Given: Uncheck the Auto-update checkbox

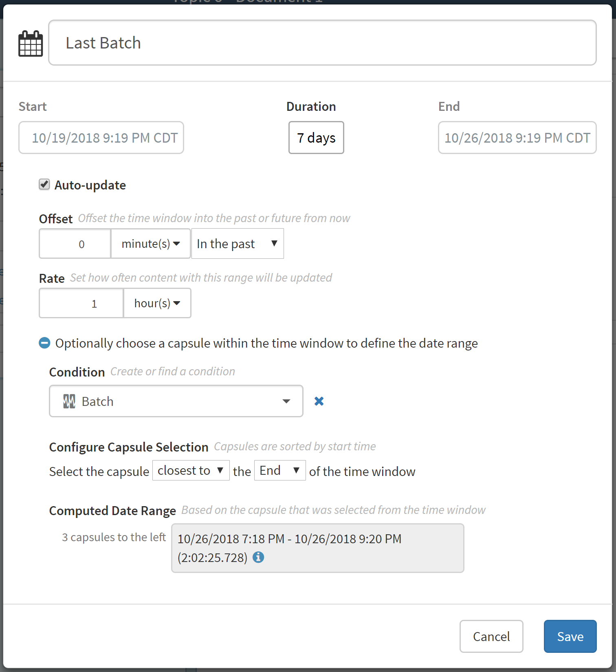Looking at the screenshot, I should pos(44,185).
